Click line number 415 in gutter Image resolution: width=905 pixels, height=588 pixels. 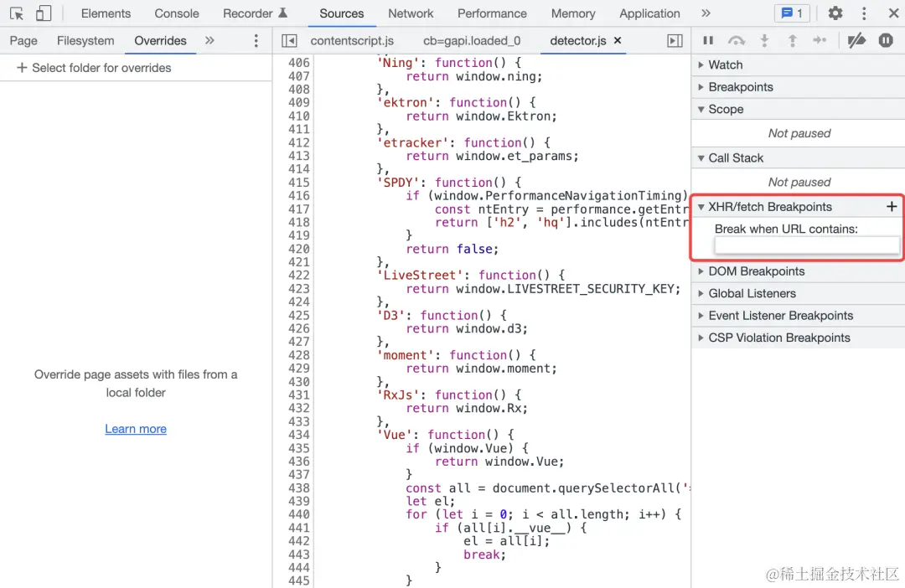tap(298, 183)
